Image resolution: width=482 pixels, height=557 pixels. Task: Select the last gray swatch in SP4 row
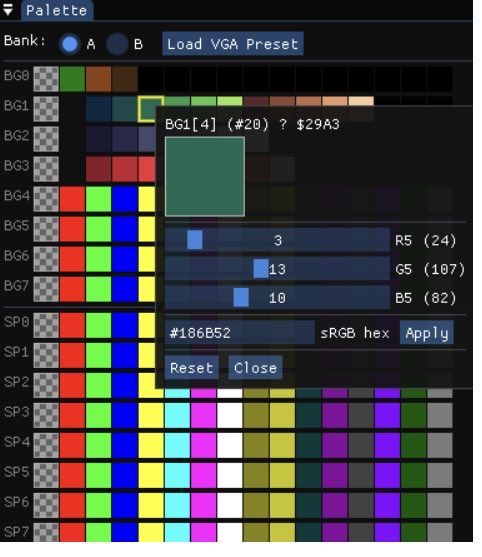point(440,445)
